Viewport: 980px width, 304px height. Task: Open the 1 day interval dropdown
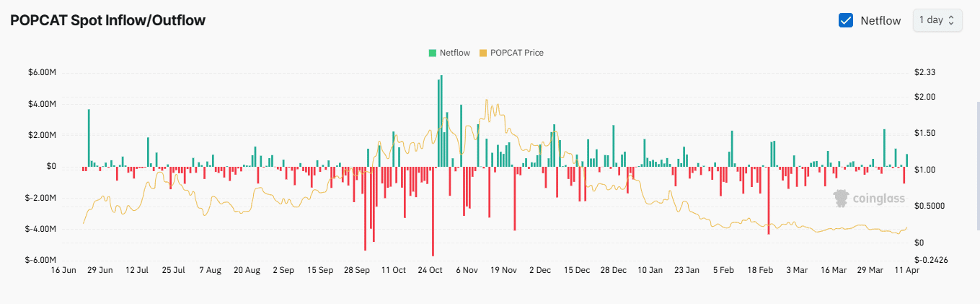click(937, 20)
